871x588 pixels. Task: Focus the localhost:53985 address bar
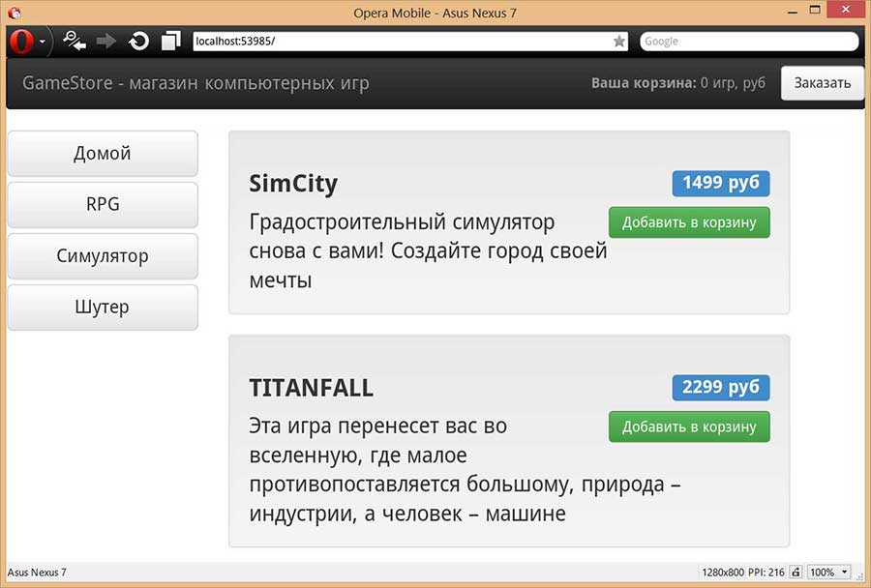coord(410,41)
